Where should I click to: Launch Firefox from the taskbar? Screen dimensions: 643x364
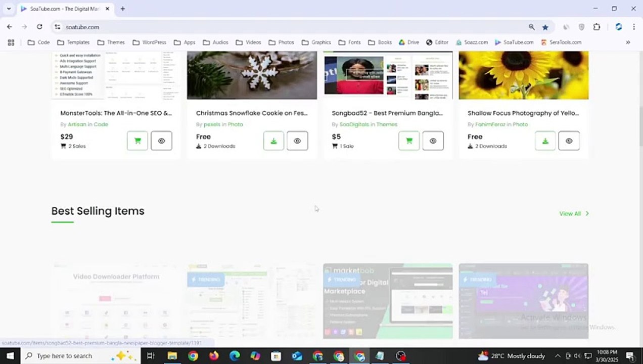click(x=214, y=356)
